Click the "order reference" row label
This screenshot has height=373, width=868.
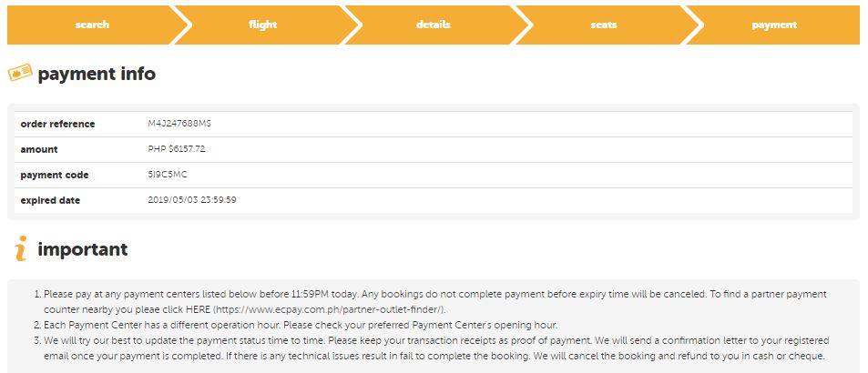57,124
